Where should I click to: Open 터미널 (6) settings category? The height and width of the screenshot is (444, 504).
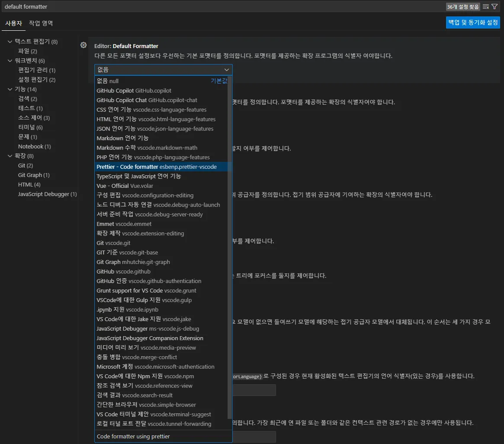pyautogui.click(x=31, y=127)
